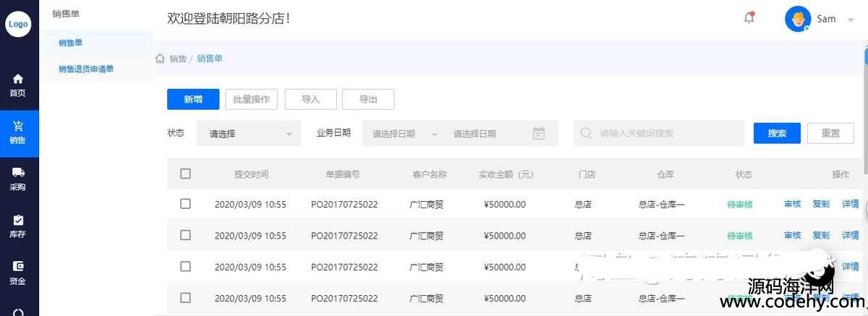868x316 pixels.
Task: Click the 重置 button
Action: pyautogui.click(x=831, y=133)
